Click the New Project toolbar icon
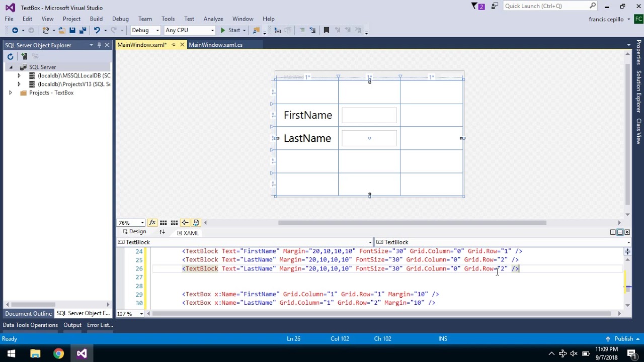Screen dimensions: 644x362 46,30
